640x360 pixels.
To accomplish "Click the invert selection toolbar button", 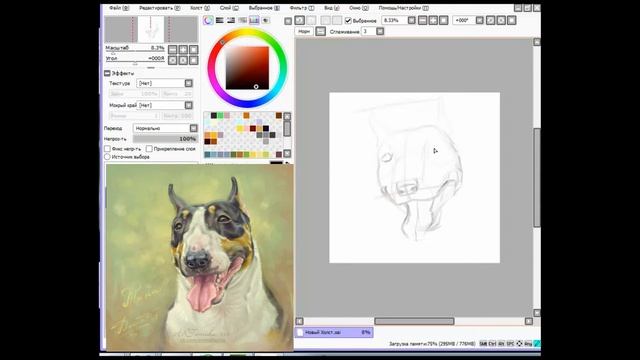I will tap(337, 20).
